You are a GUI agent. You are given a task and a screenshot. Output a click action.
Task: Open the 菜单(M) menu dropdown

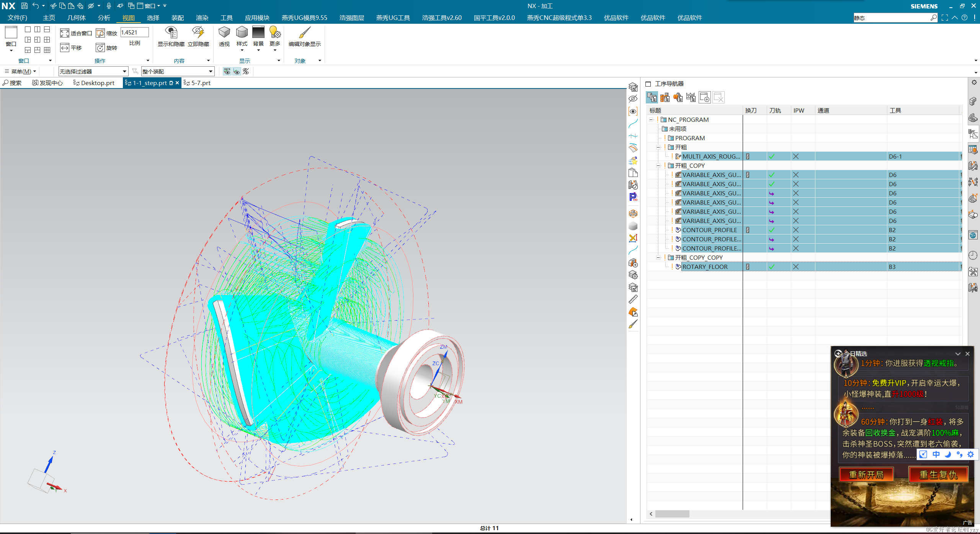pyautogui.click(x=20, y=72)
